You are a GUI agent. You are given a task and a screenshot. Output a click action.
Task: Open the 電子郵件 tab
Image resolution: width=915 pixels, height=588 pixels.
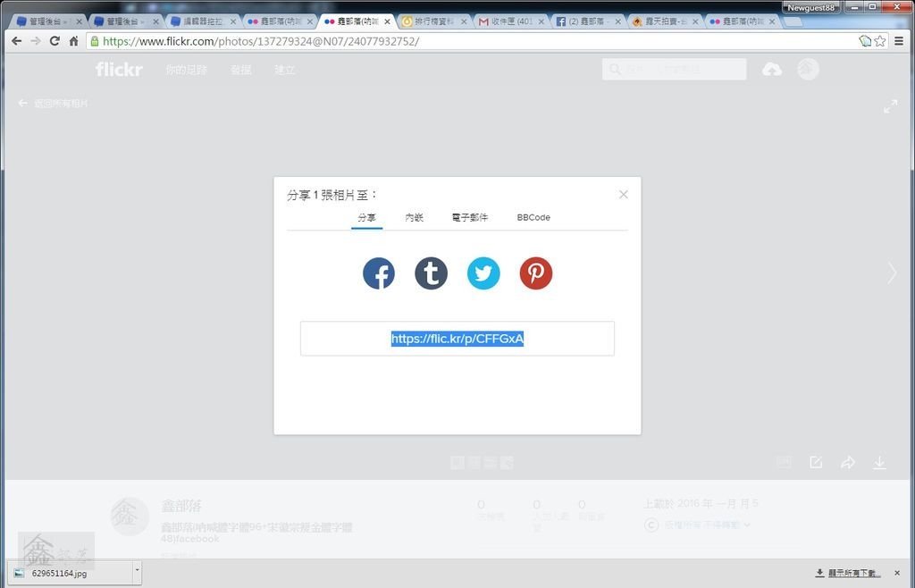470,217
